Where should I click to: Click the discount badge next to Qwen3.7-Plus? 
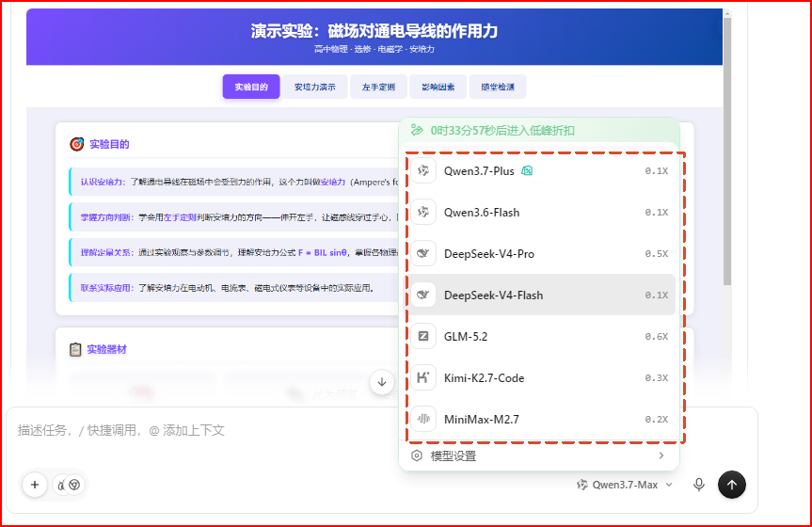click(x=527, y=170)
